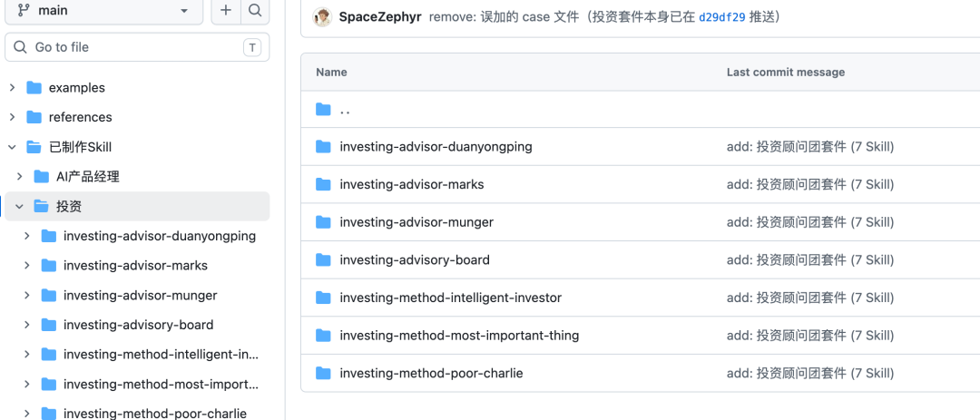Click the Go to file search field

(137, 47)
